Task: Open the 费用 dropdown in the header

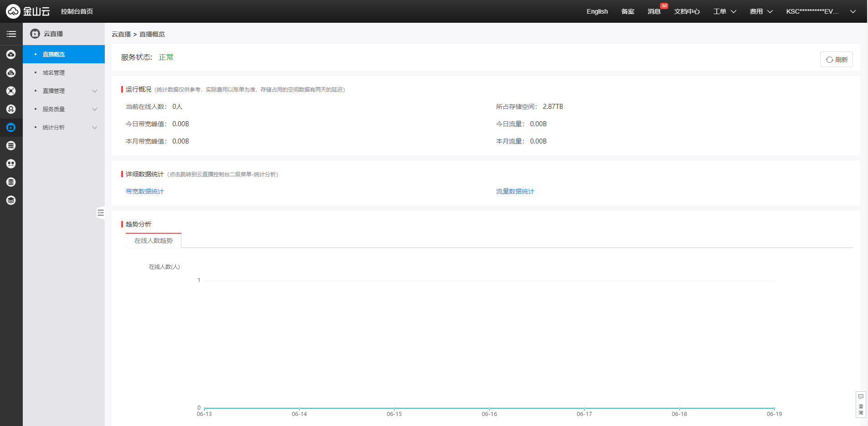Action: 761,11
